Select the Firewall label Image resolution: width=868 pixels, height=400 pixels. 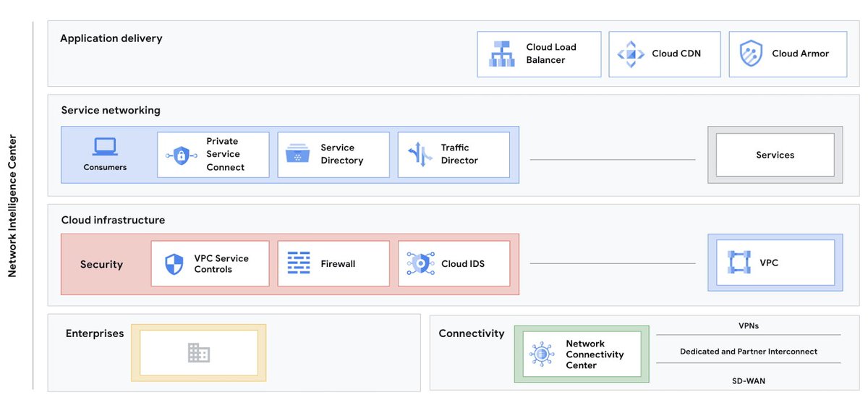(x=338, y=264)
